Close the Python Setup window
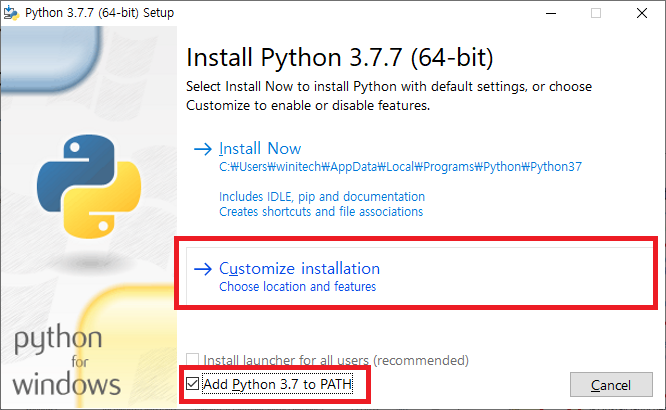 [x=642, y=13]
